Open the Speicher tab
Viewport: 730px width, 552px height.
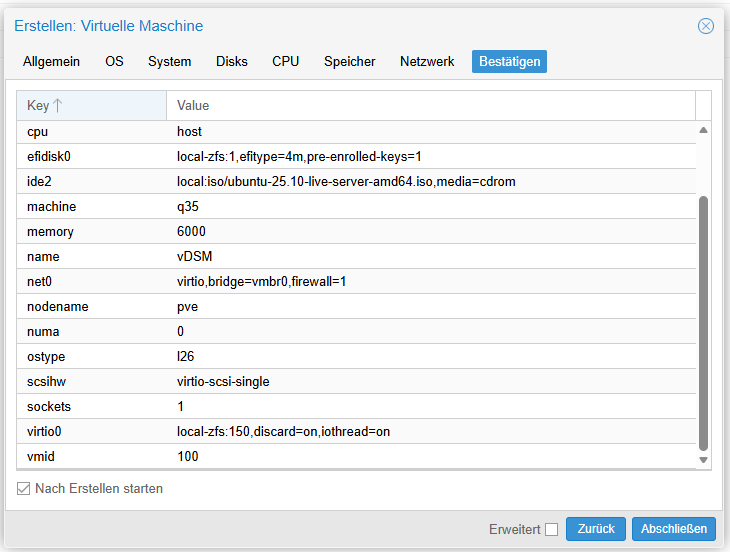pos(349,62)
